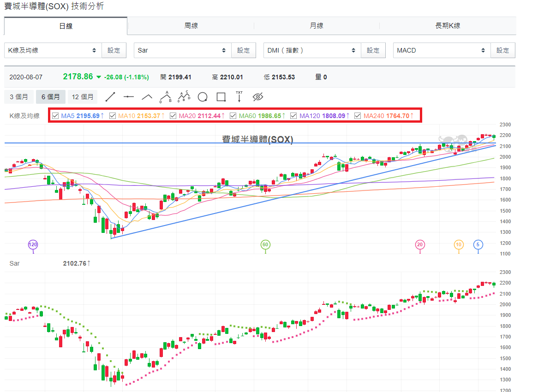Click the low price 2153.53
The width and height of the screenshot is (538, 392).
283,77
